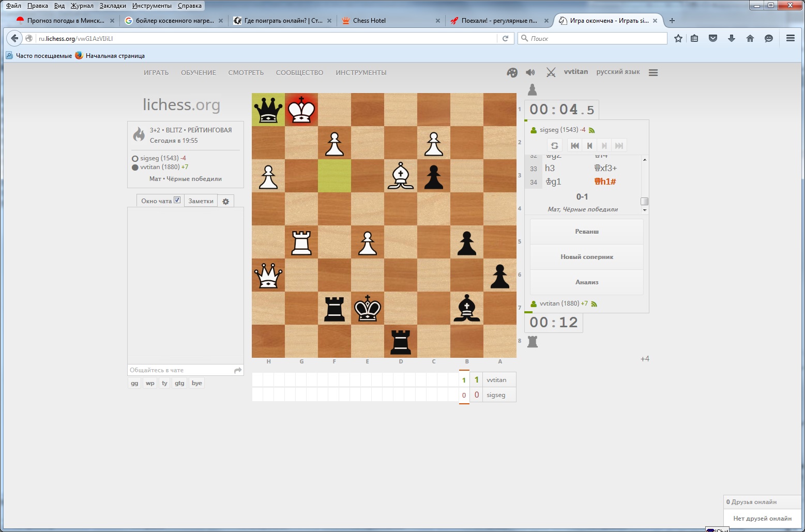Click the black rook on d8
805x532 pixels.
click(x=401, y=341)
